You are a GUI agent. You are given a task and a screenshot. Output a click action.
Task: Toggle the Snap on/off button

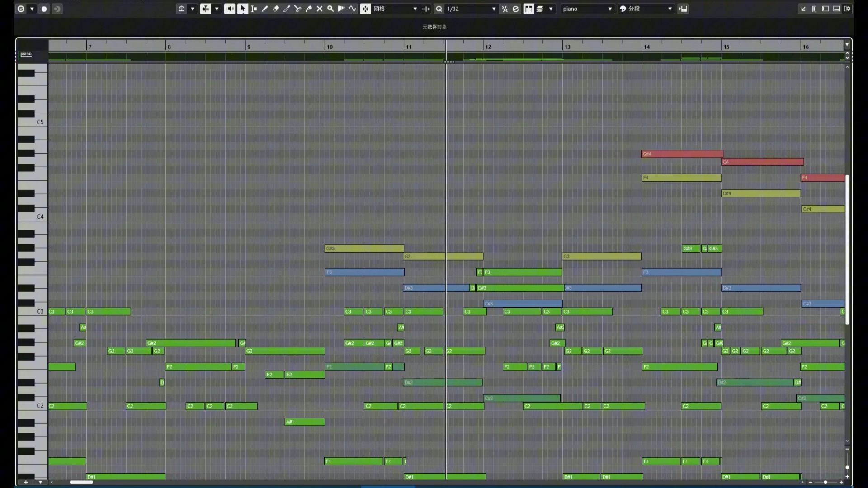point(365,9)
